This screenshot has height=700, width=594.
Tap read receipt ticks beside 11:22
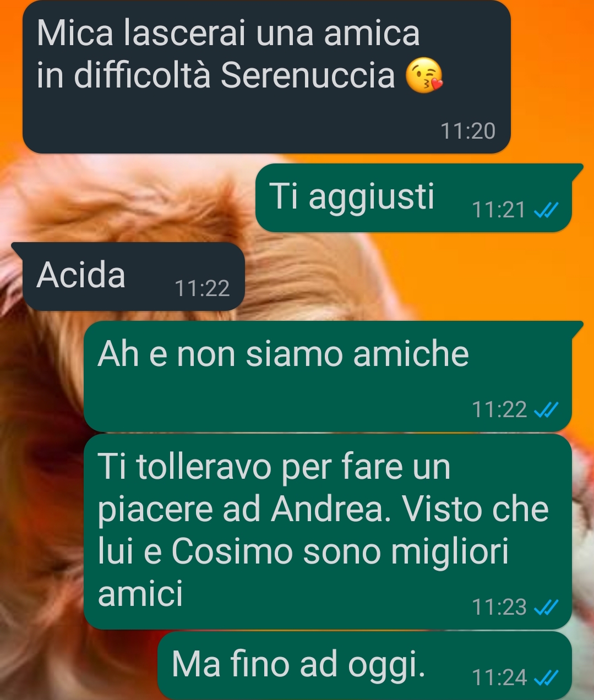pos(547,409)
